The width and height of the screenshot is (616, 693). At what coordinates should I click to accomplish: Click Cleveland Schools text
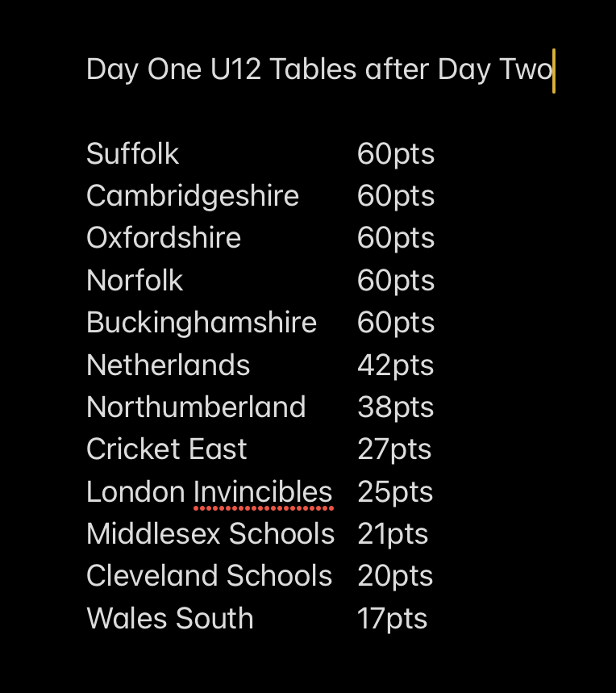click(x=210, y=576)
